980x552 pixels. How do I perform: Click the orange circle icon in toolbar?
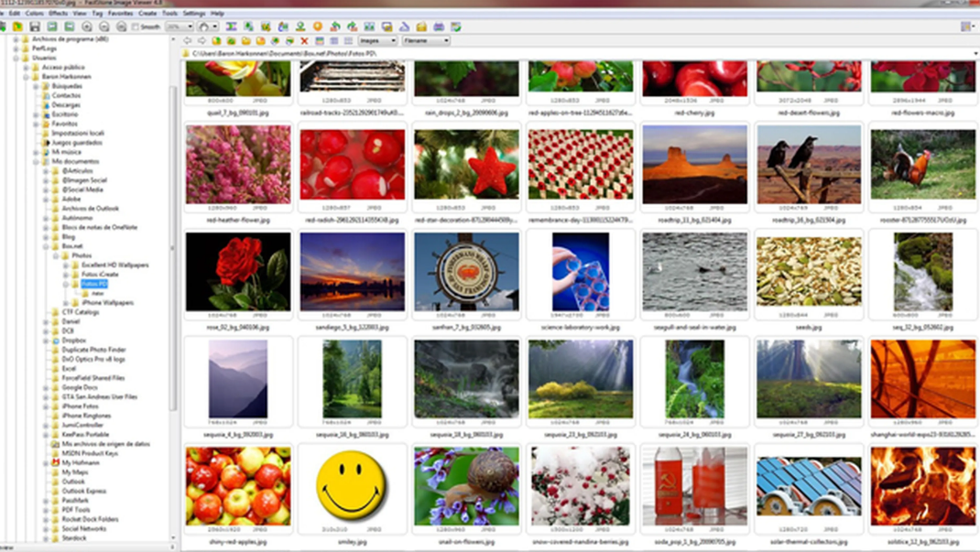317,27
